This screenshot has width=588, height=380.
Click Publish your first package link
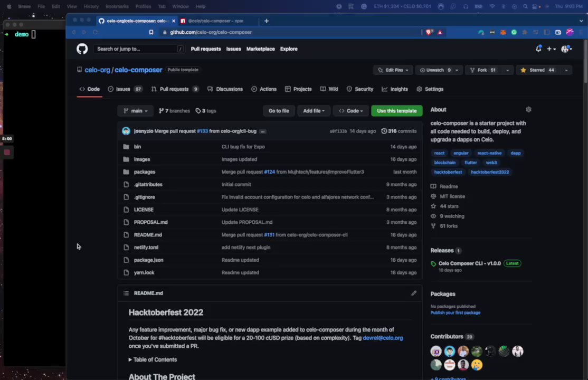pyautogui.click(x=455, y=312)
